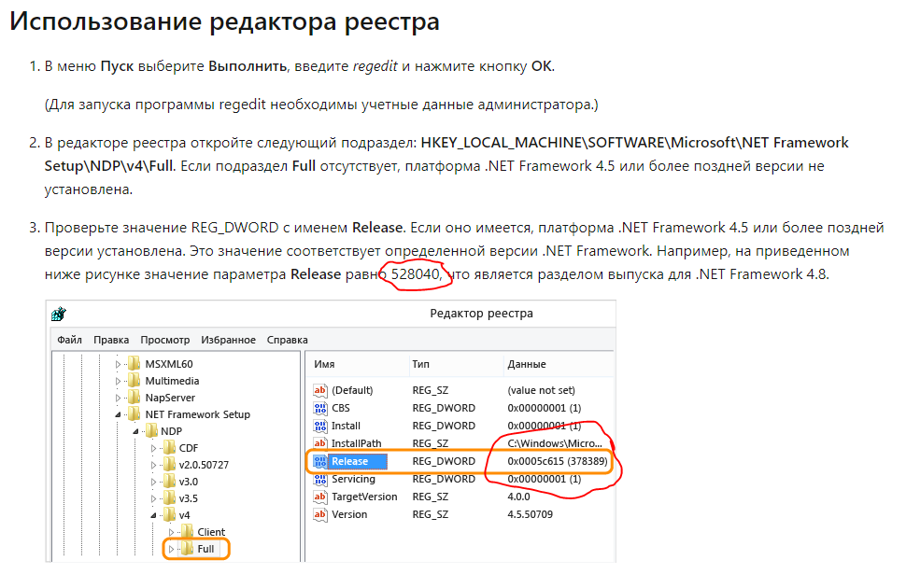
Task: Select the NET Framework Setup tree label
Action: pyautogui.click(x=198, y=414)
